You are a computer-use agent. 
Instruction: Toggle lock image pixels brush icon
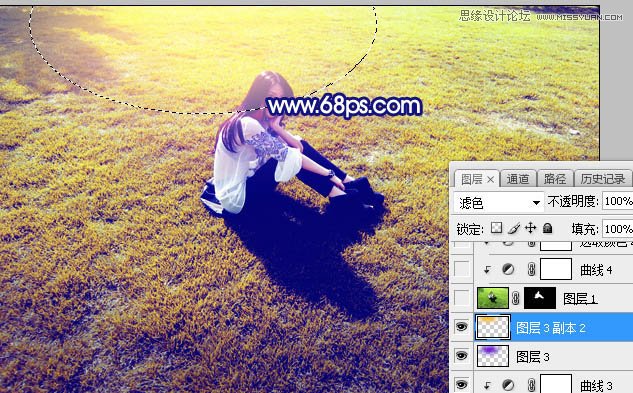514,228
